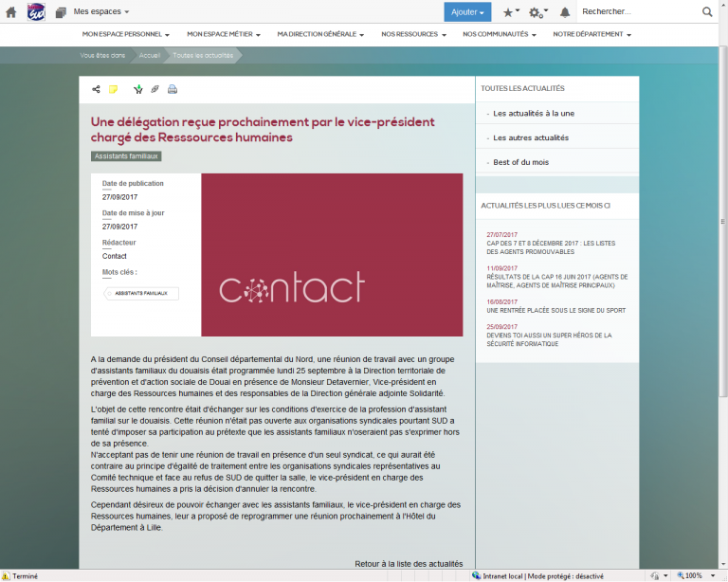728x582 pixels.
Task: Open the Mes espaces dropdown
Action: [x=101, y=11]
